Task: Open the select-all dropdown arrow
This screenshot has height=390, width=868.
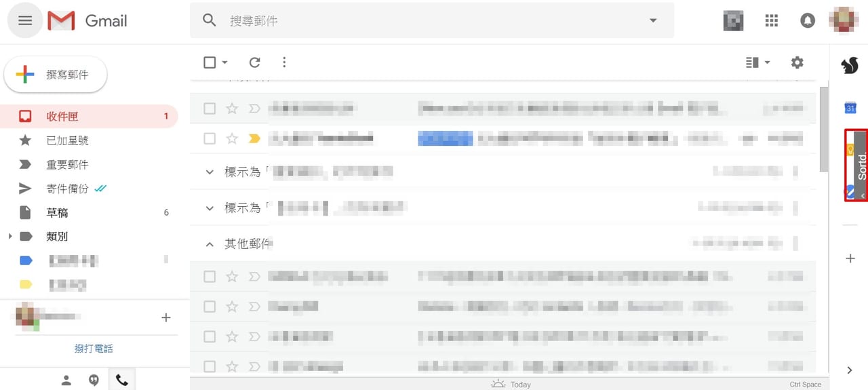Action: (224, 62)
